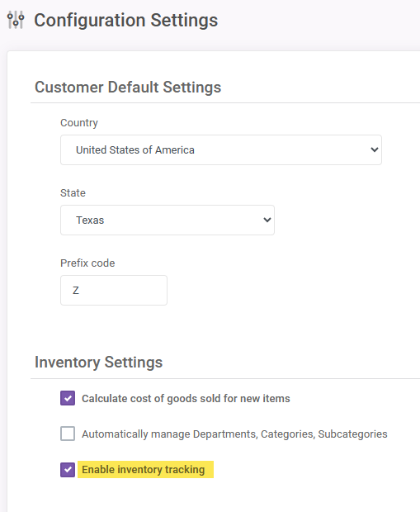420x512 pixels.
Task: Click the Prefix code label
Action: pos(87,263)
